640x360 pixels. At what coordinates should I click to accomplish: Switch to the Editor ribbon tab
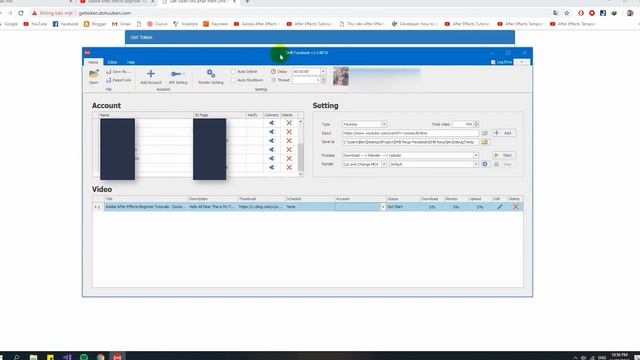tap(112, 62)
